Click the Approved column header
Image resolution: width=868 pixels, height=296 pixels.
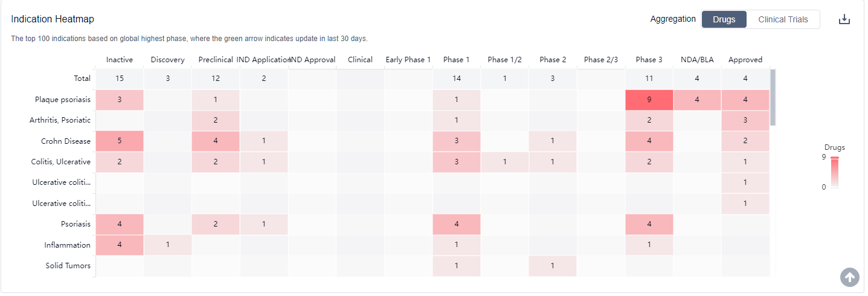[745, 60]
